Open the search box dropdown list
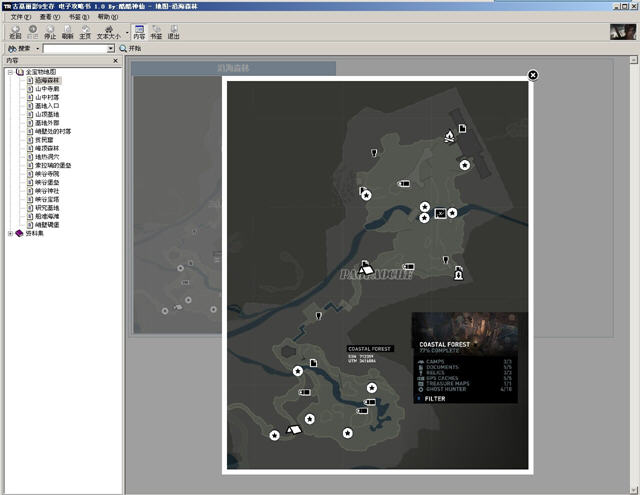 pos(111,49)
